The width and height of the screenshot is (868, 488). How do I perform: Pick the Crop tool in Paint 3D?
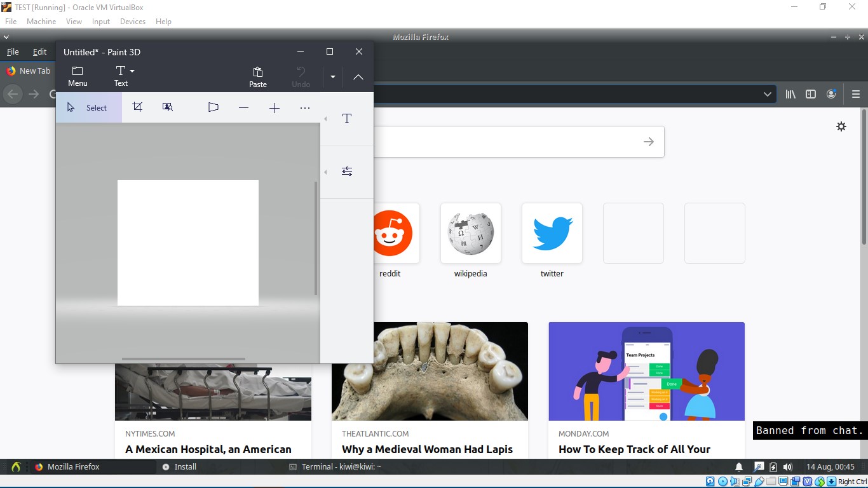137,107
